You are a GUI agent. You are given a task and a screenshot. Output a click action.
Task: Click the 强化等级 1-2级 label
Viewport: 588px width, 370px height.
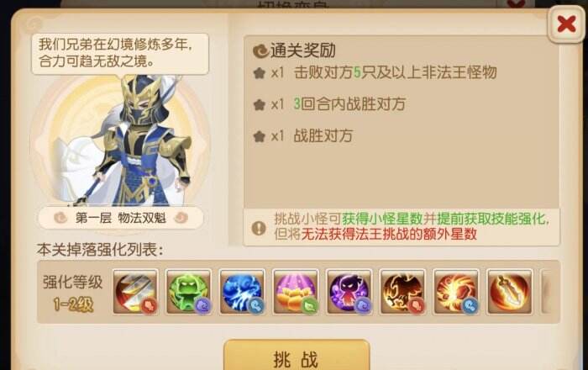[x=72, y=293]
